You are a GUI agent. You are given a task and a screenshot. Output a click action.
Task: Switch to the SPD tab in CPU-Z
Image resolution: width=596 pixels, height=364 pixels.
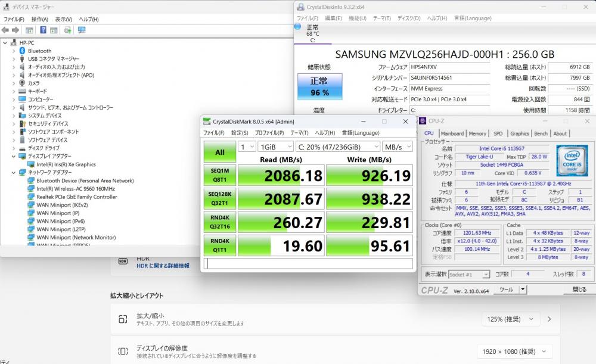[x=498, y=133]
